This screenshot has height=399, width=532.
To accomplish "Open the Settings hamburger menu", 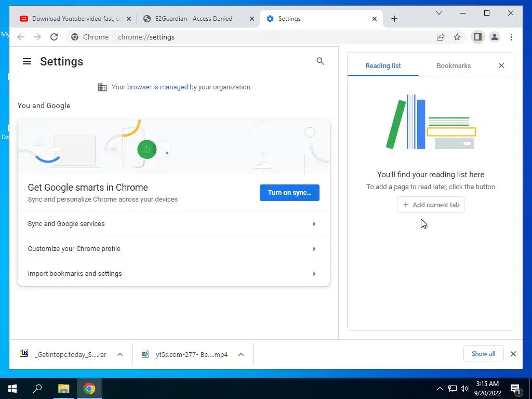I will click(x=27, y=61).
